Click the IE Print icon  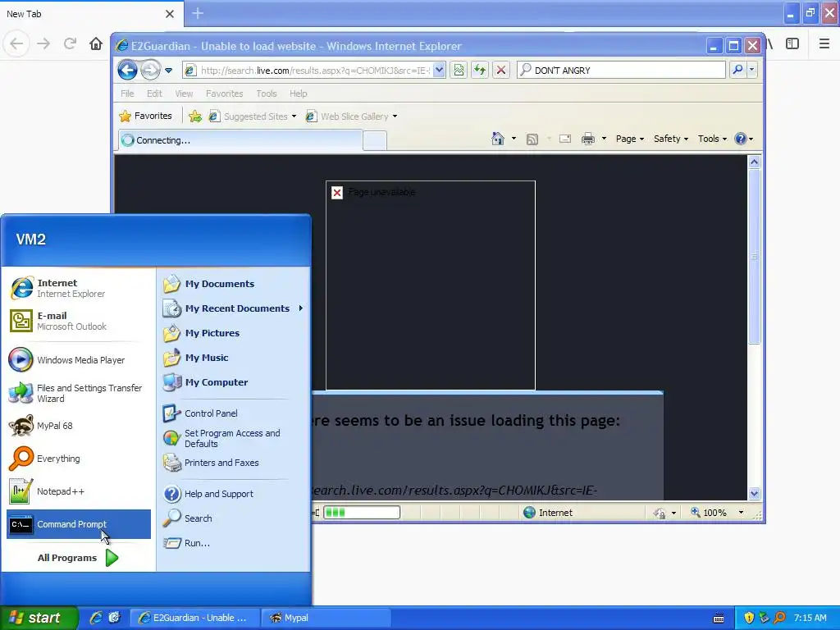[588, 139]
